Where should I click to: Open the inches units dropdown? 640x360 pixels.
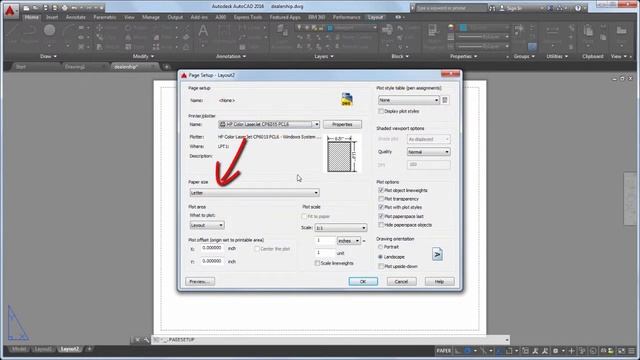pyautogui.click(x=349, y=241)
